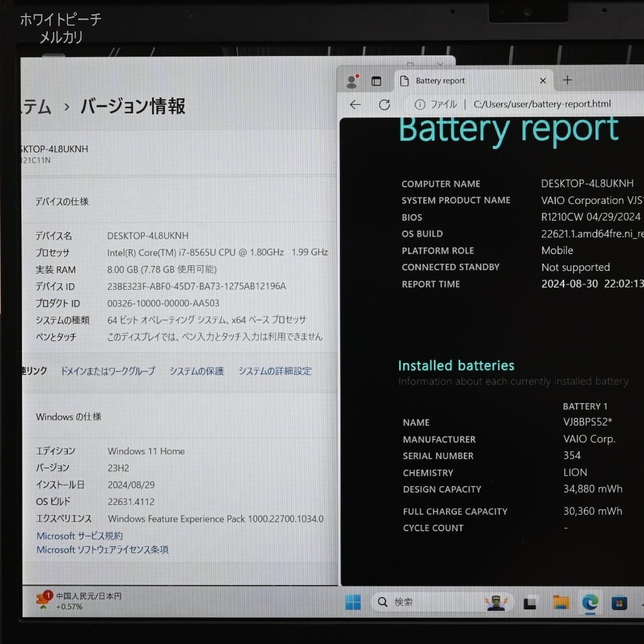Open Edge tab actions menu icon
This screenshot has height=644, width=644.
click(376, 81)
